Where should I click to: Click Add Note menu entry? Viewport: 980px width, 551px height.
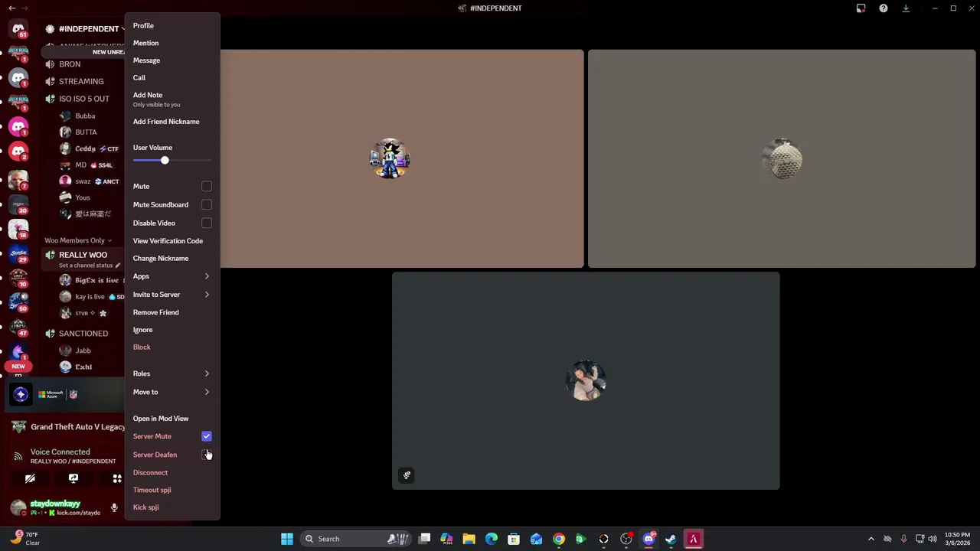point(172,99)
